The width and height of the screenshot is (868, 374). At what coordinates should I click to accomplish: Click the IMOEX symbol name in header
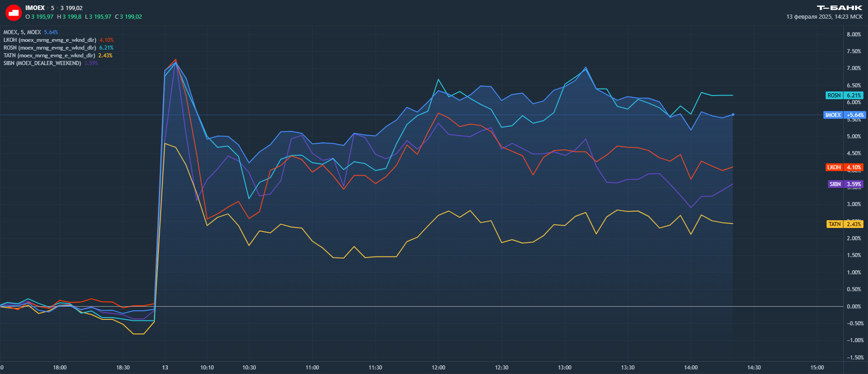(x=35, y=8)
